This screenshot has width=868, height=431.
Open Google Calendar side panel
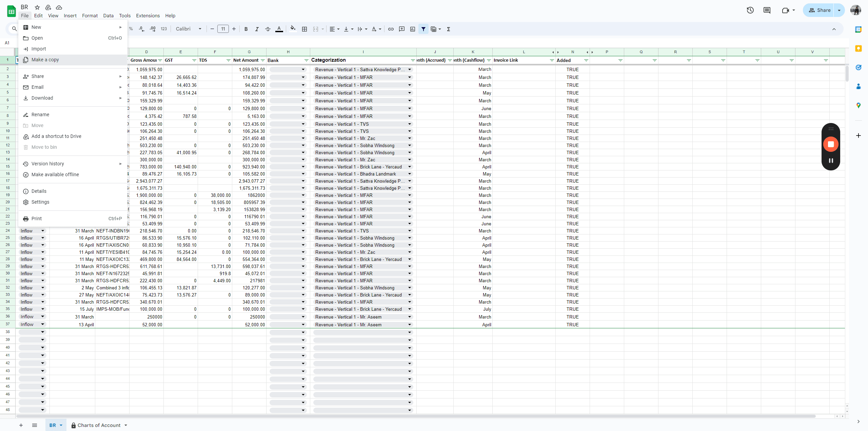coord(858,29)
